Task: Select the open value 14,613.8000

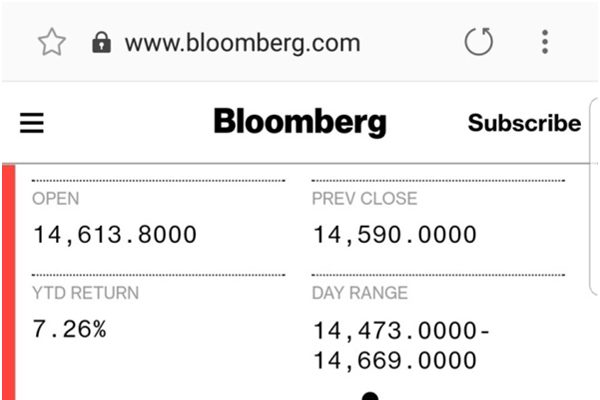Action: (115, 235)
